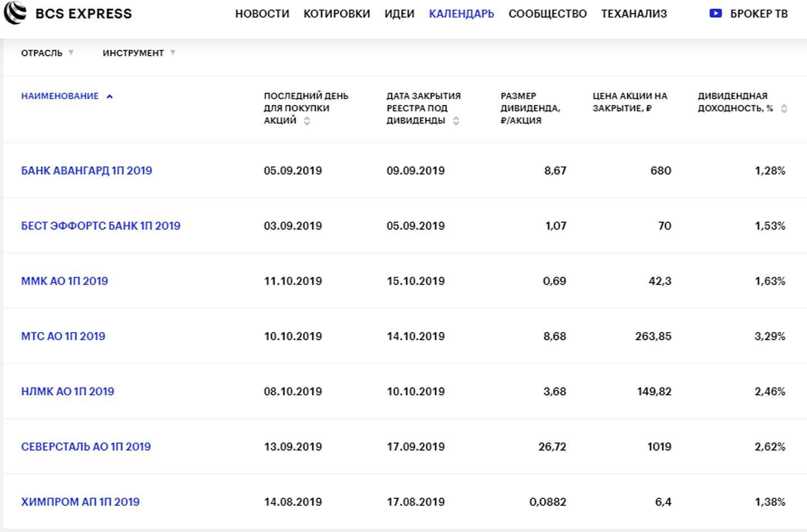Click Цена акции на закрытие header
Image resolution: width=807 pixels, height=532 pixels.
630,102
